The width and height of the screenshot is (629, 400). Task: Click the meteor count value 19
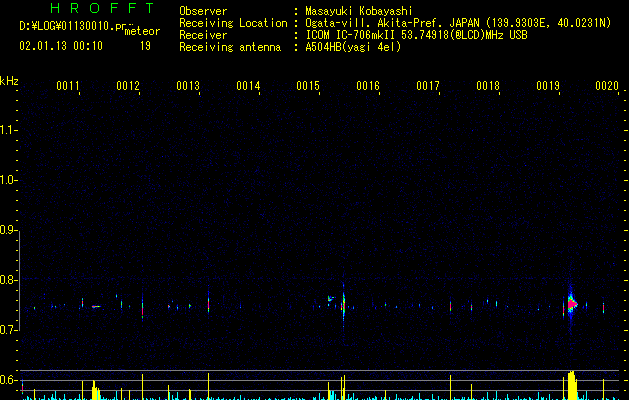[145, 46]
